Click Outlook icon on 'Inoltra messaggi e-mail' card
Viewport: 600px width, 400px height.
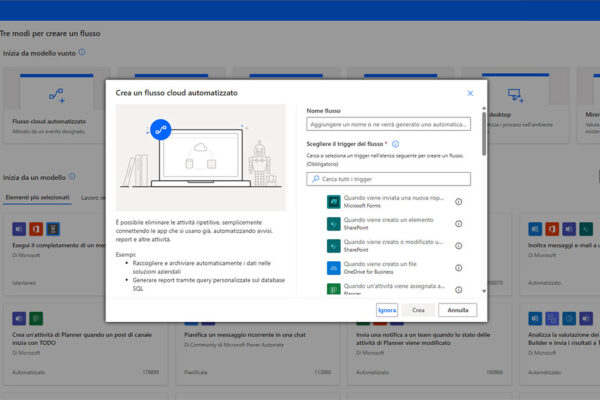click(535, 229)
